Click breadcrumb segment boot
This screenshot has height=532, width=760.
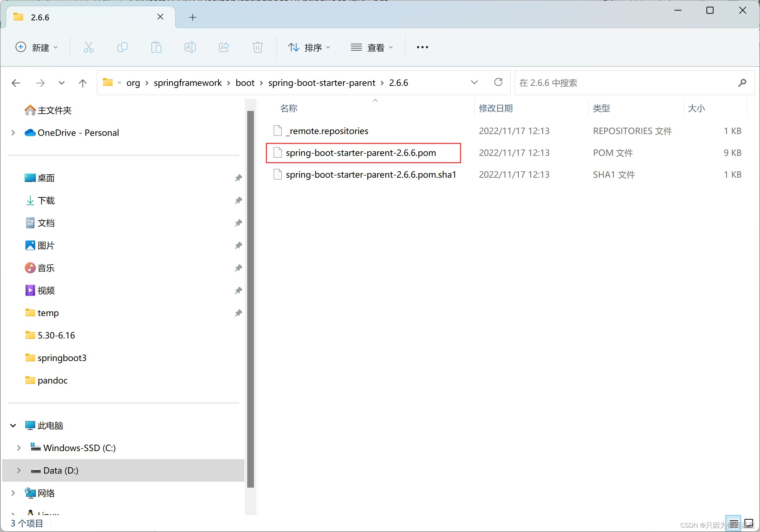click(245, 83)
